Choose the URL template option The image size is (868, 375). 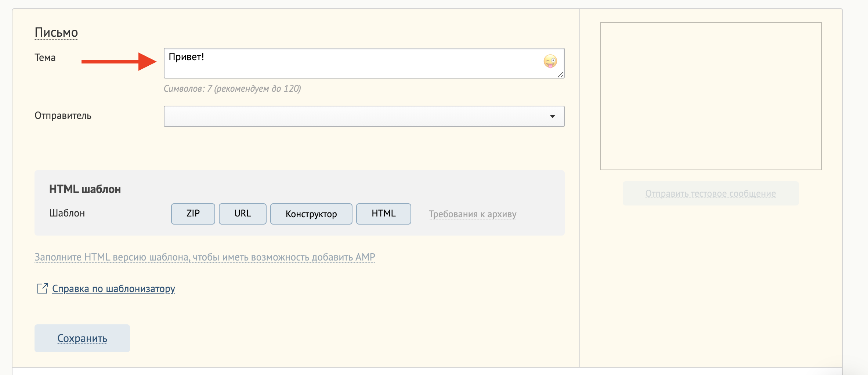click(243, 214)
